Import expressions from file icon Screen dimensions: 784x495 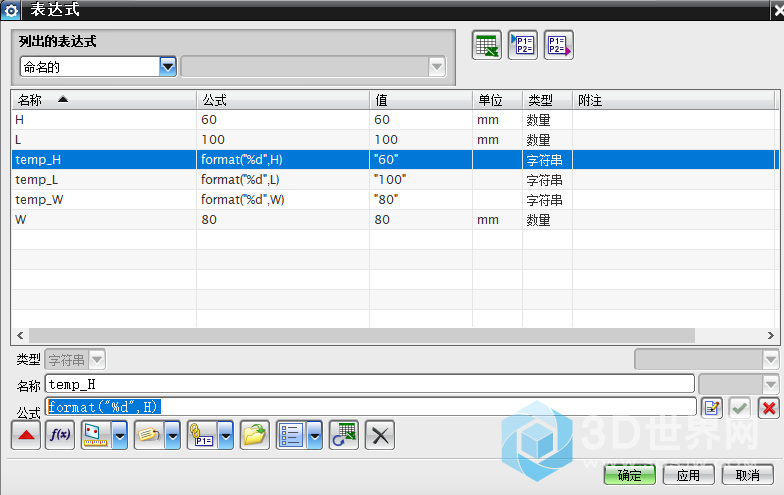[x=522, y=45]
